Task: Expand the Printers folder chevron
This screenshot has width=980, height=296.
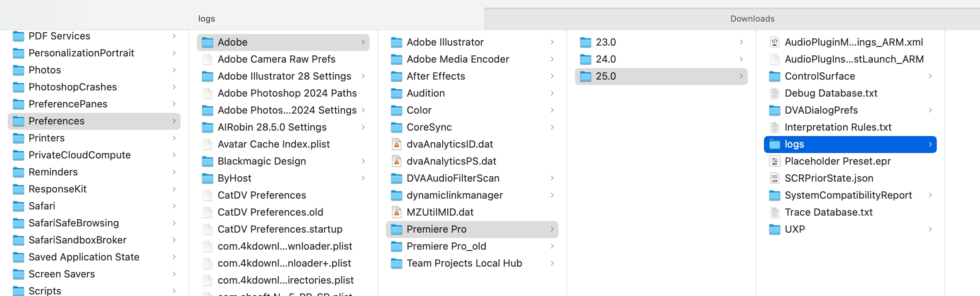Action: 174,138
